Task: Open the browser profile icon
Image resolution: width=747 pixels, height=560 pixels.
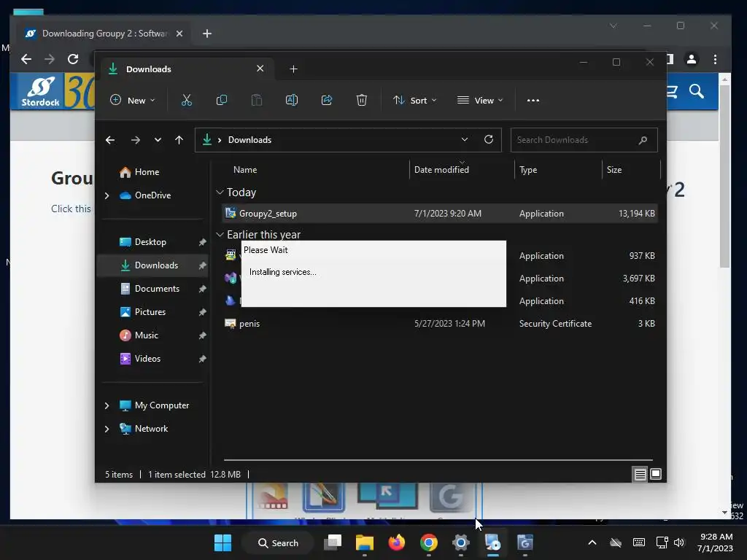Action: [x=692, y=59]
